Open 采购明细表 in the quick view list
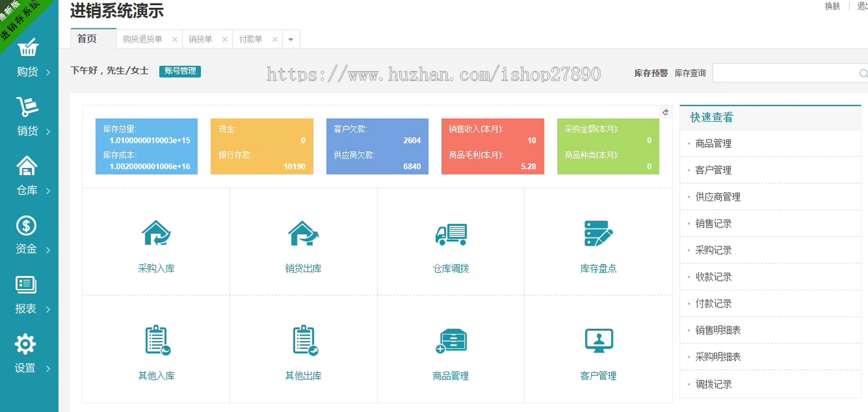Image resolution: width=868 pixels, height=412 pixels. point(718,357)
